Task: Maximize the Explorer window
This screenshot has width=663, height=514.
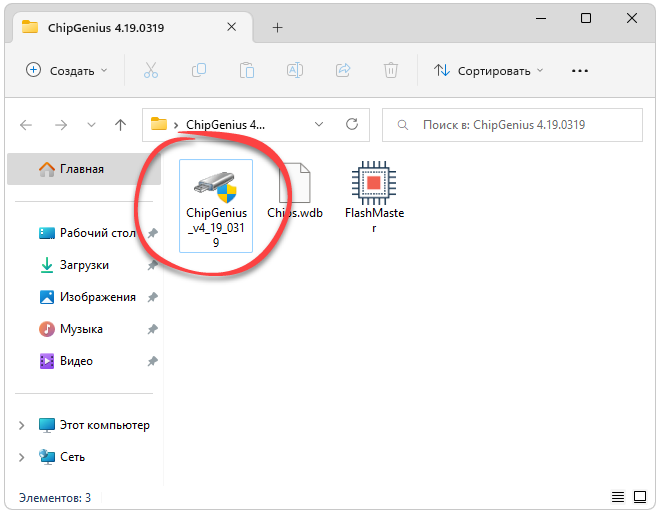Action: click(586, 18)
